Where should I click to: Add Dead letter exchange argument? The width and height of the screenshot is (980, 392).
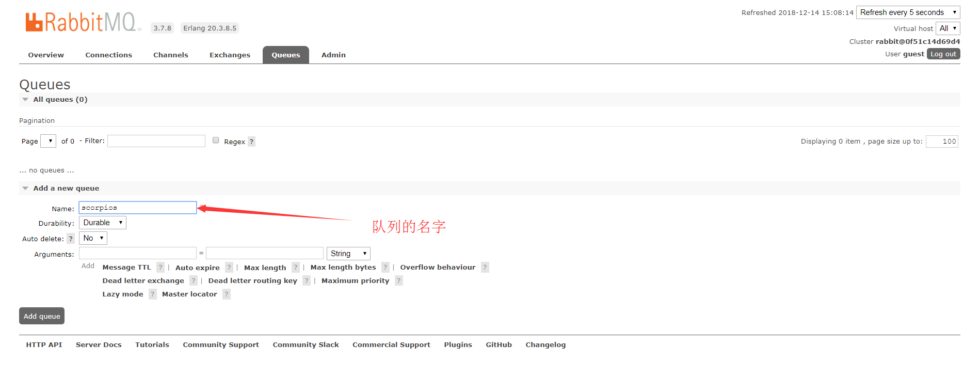coord(143,280)
